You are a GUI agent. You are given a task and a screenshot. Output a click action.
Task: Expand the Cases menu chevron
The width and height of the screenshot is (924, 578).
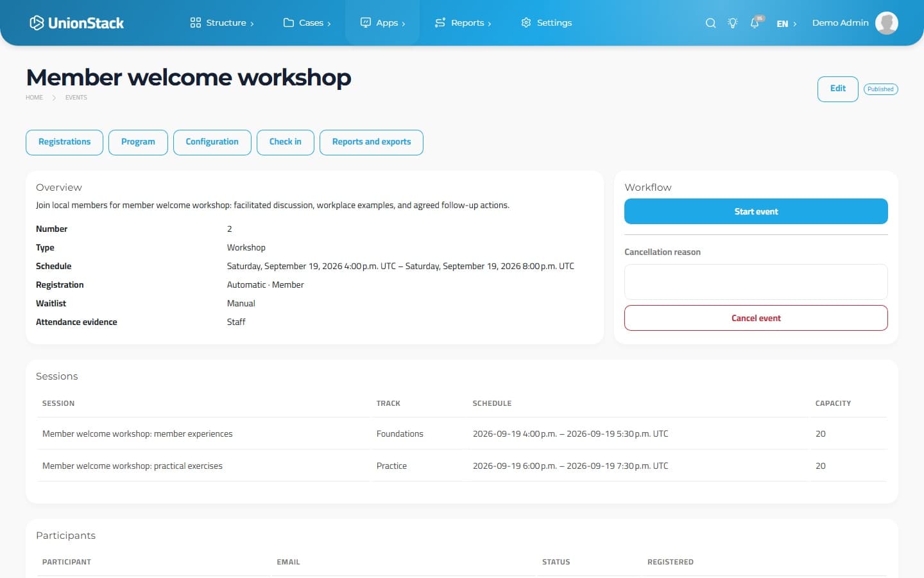[x=329, y=24]
